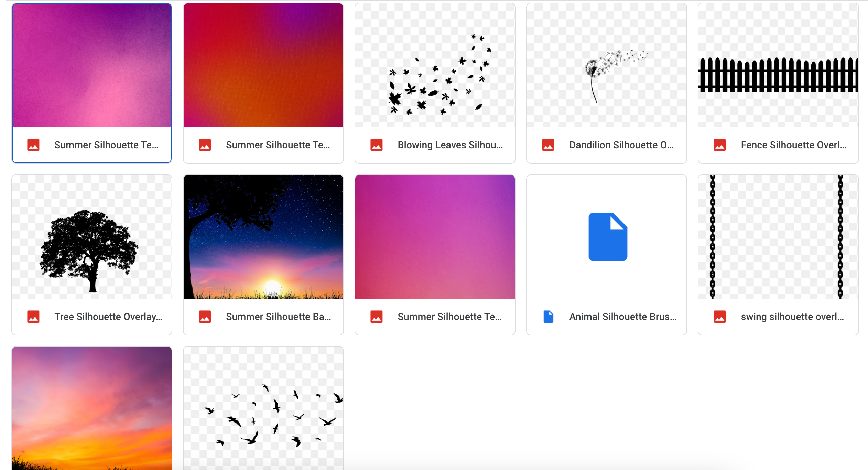Click image icon of selected pink texture file
The width and height of the screenshot is (868, 470).
tap(33, 145)
